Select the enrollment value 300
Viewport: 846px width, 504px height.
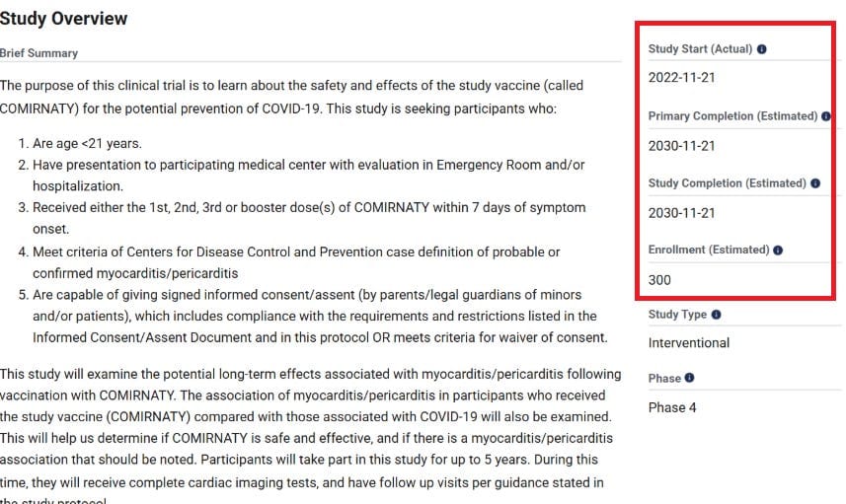coord(659,280)
